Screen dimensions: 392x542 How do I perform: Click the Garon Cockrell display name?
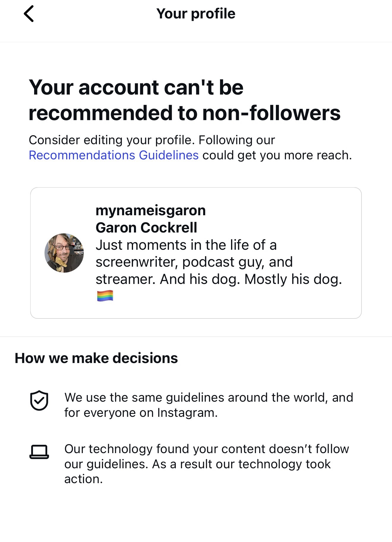click(146, 228)
